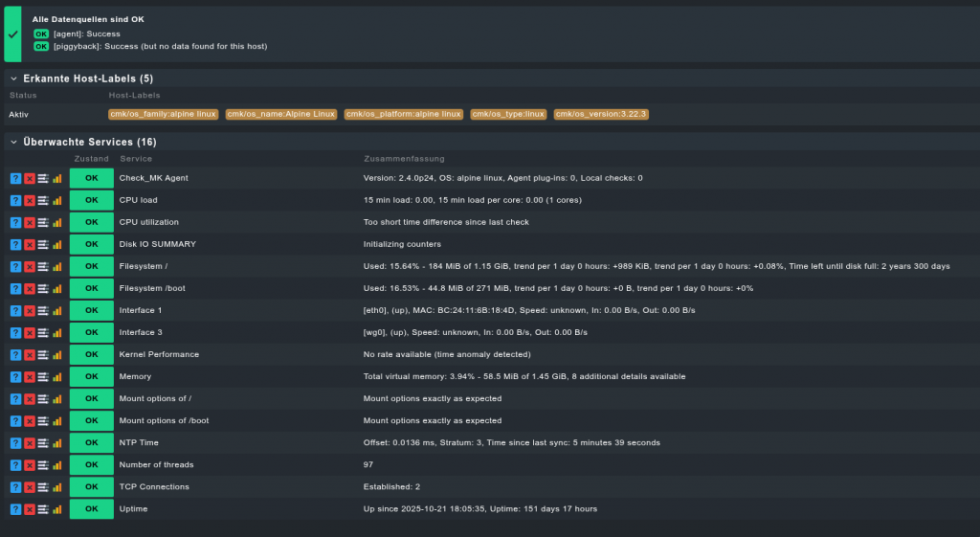Screen dimensions: 980x537
Task: Collapse the Erkannte Host-Labels section
Action: pos(13,78)
